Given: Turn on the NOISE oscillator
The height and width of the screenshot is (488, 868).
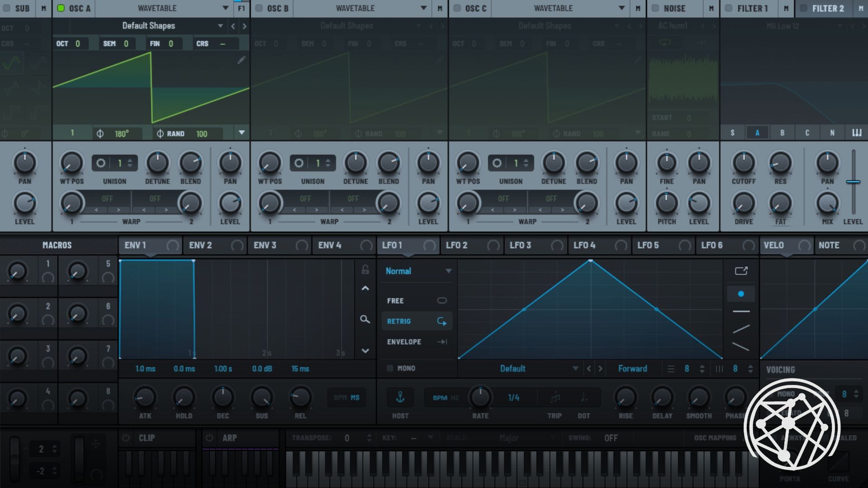Looking at the screenshot, I should tap(655, 8).
